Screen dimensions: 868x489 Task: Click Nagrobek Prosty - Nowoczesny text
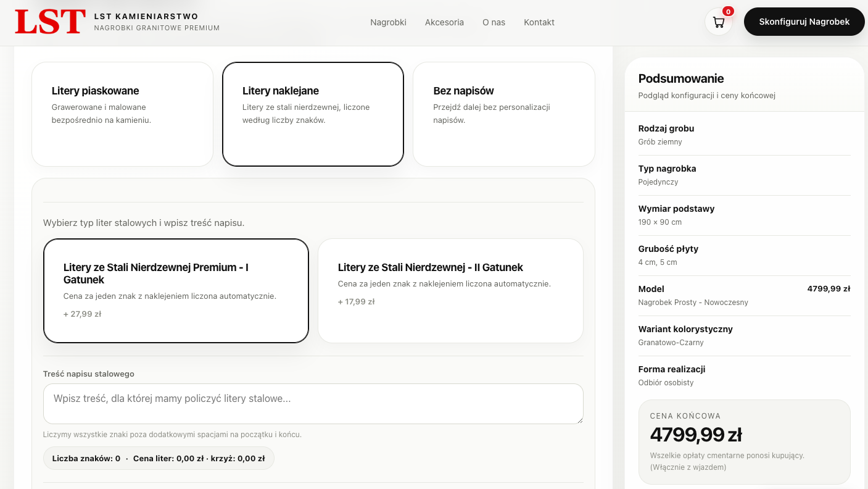[693, 303]
